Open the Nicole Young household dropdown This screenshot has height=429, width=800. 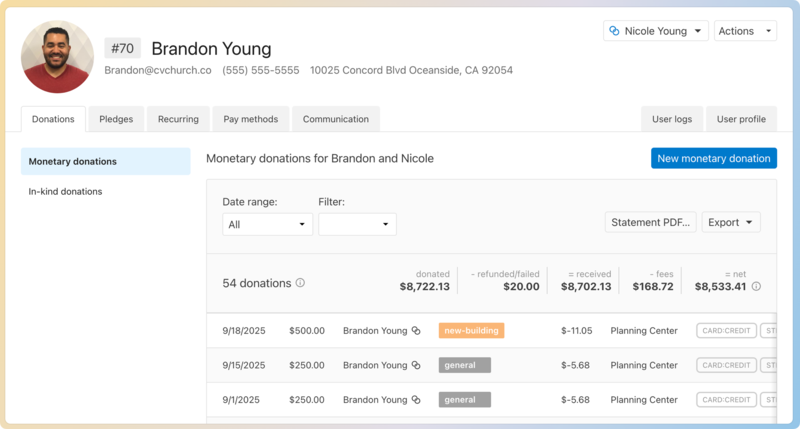(656, 31)
